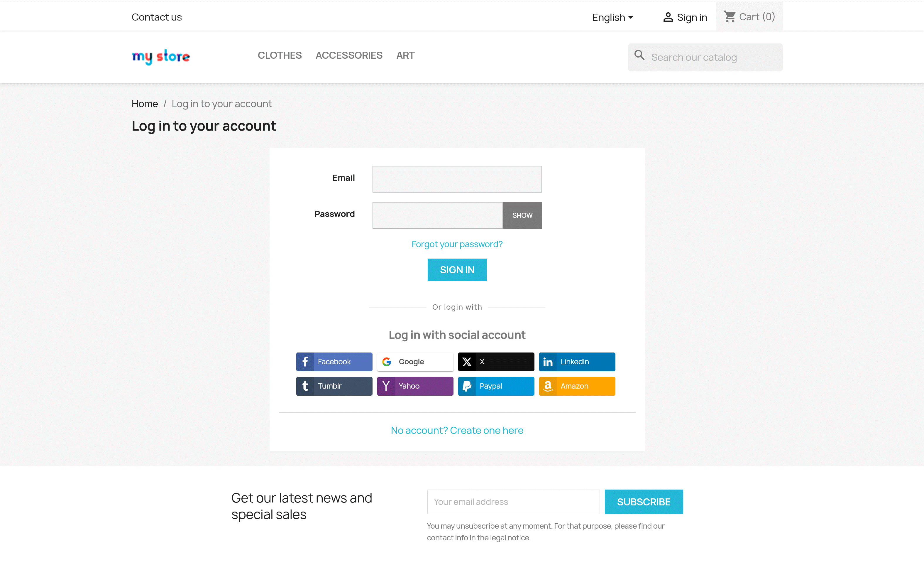Click the LinkedIn login icon
Screen dimensions: 924x570
(548, 362)
